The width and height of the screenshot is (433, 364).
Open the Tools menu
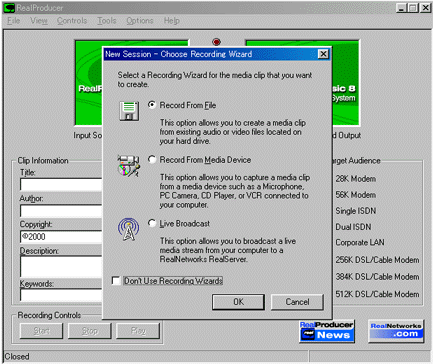pyautogui.click(x=107, y=21)
